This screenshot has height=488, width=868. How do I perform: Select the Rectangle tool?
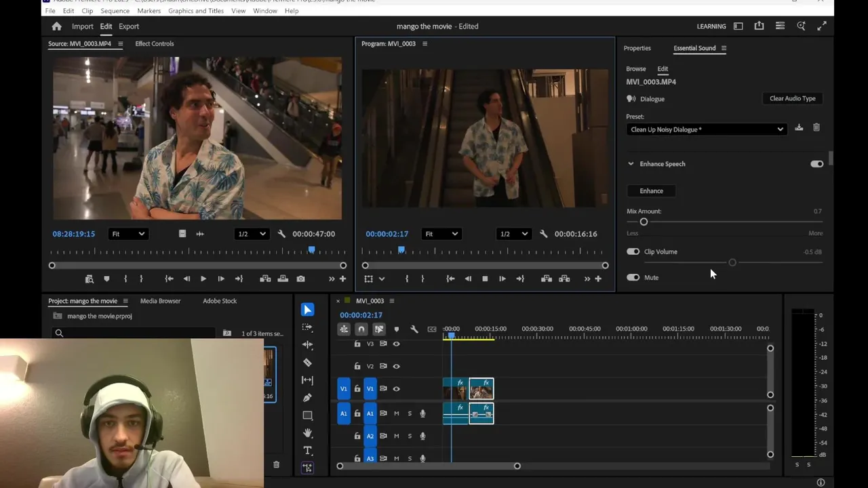(x=308, y=415)
